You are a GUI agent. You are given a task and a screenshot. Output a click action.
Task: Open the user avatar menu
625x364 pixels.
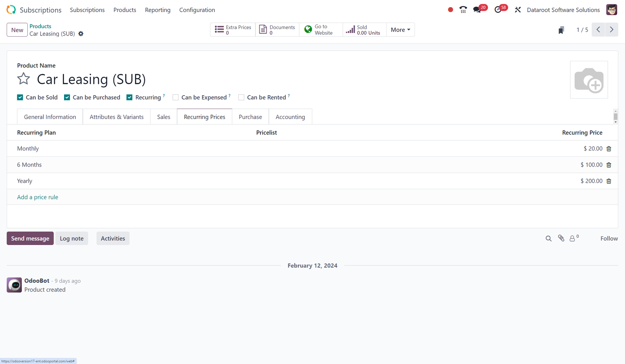click(x=612, y=10)
